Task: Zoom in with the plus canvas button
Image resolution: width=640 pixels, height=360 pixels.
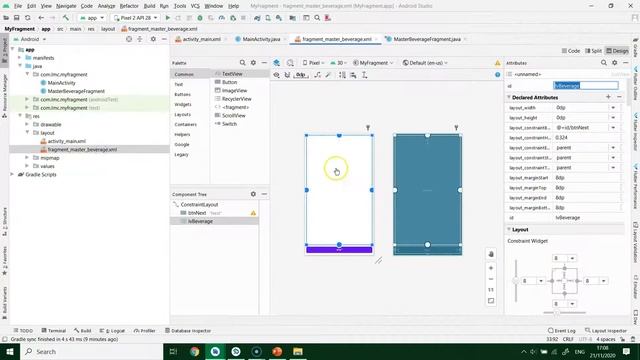Action: click(x=491, y=268)
